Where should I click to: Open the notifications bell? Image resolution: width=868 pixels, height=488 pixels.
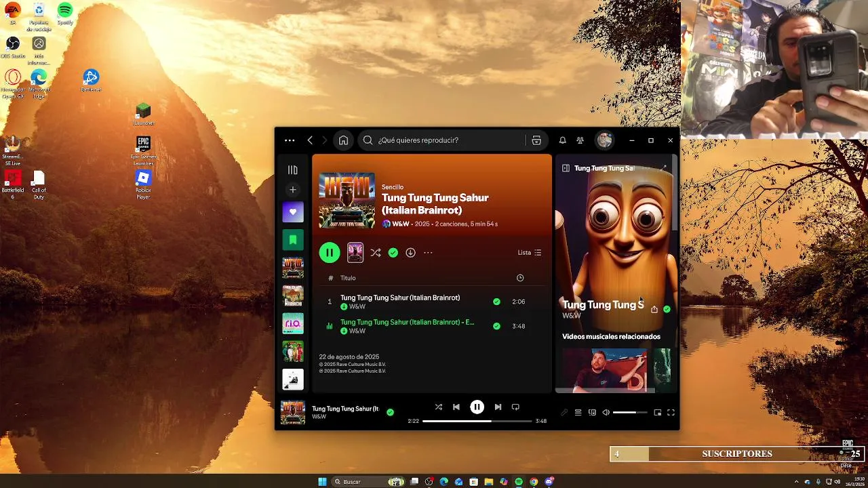point(562,140)
